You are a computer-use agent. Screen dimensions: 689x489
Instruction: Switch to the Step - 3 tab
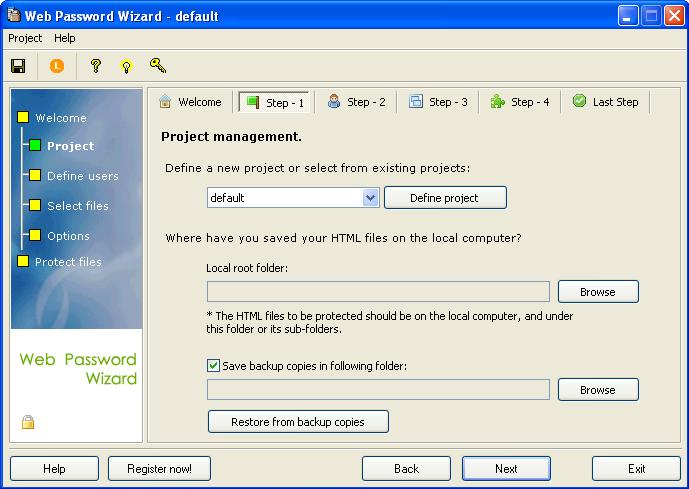pos(438,102)
